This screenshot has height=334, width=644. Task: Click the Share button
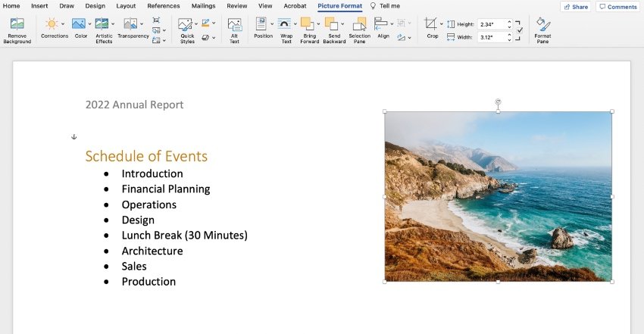[576, 7]
